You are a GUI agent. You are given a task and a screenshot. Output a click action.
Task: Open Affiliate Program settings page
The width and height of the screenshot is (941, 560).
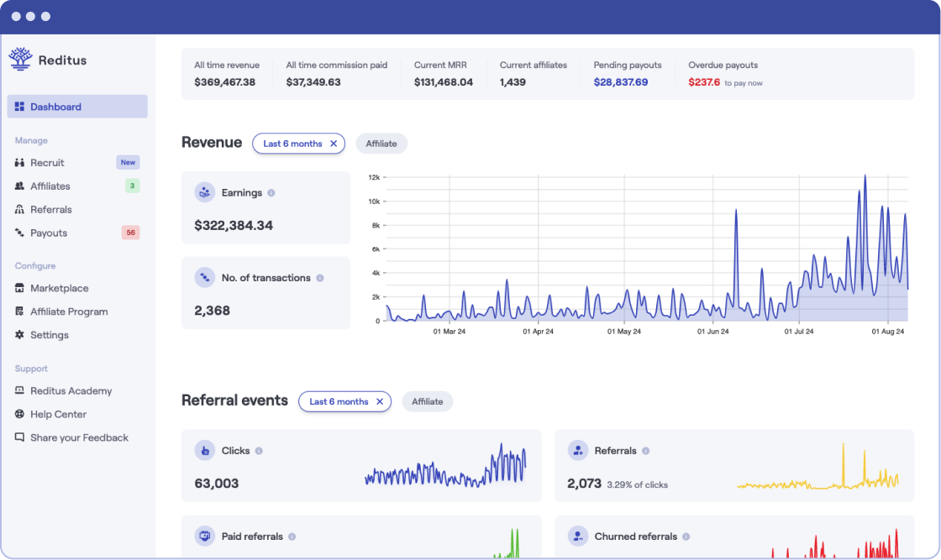[x=69, y=311]
